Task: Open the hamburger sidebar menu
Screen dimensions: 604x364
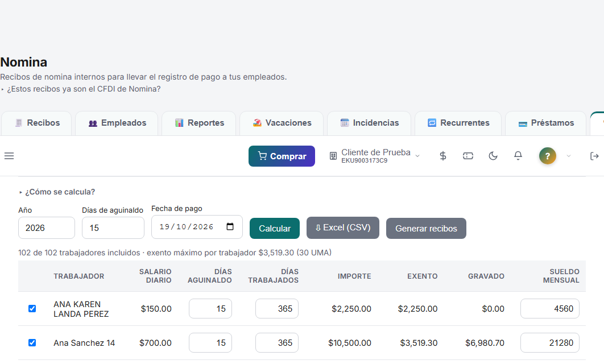Action: coord(9,156)
